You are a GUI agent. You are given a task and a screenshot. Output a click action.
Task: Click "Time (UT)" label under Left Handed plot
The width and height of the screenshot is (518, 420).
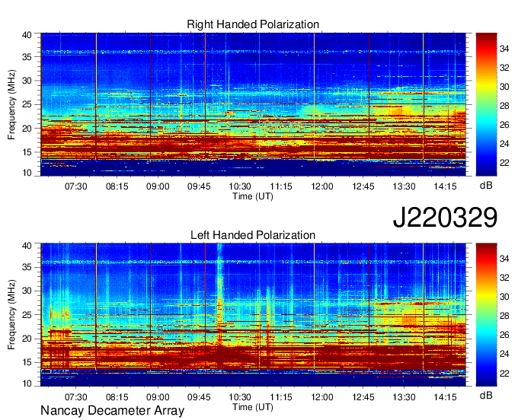click(253, 407)
